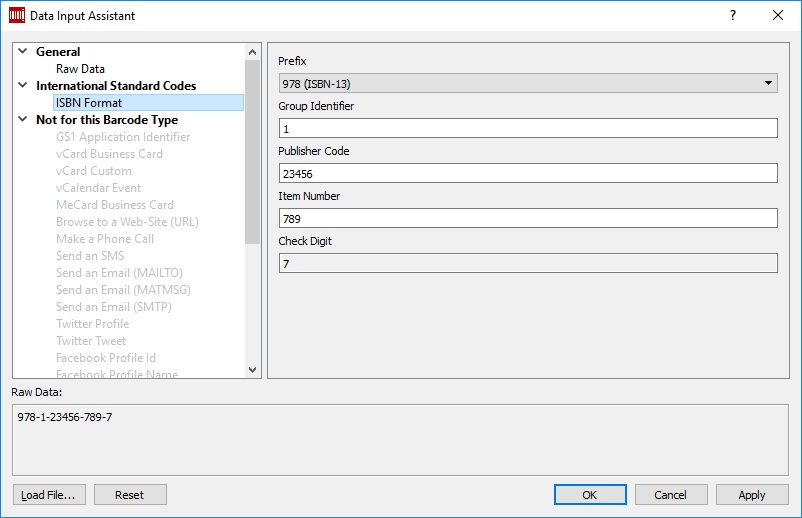Select International Standard Codes heading
The height and width of the screenshot is (518, 802).
click(116, 86)
